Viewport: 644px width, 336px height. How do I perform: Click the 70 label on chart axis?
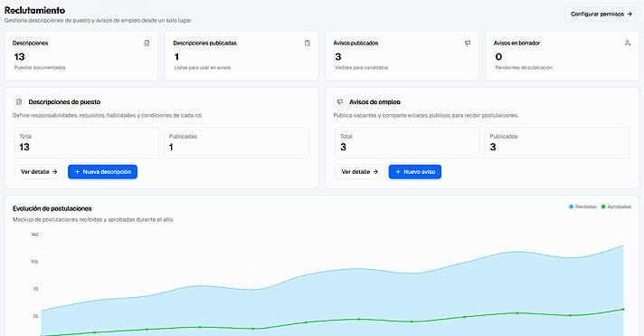point(35,289)
